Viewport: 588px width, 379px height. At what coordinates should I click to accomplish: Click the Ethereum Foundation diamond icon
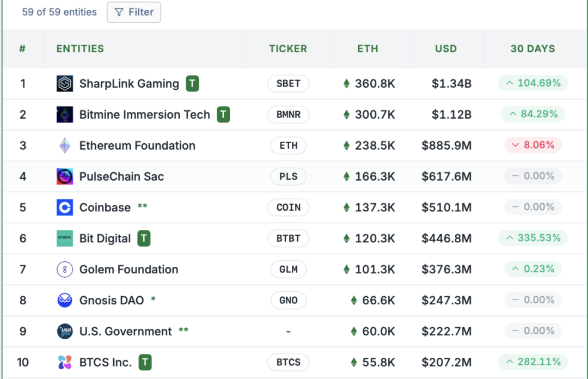pyautogui.click(x=65, y=146)
